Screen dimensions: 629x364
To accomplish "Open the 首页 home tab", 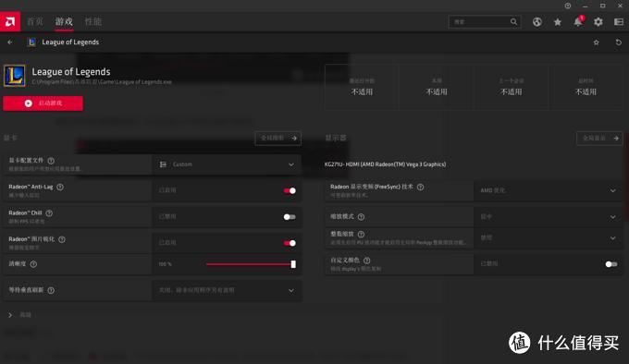I will pos(35,21).
